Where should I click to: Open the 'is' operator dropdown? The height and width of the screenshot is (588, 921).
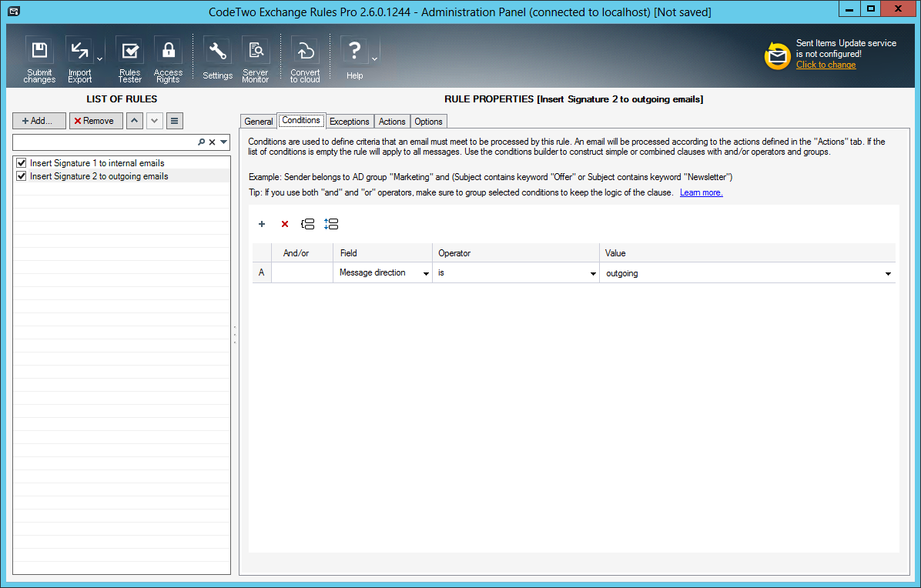pyautogui.click(x=593, y=273)
